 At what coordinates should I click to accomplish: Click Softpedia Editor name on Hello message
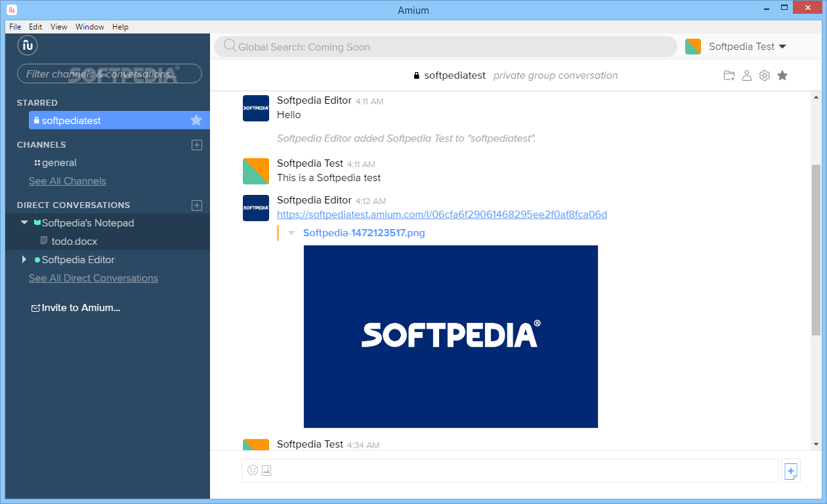click(314, 100)
